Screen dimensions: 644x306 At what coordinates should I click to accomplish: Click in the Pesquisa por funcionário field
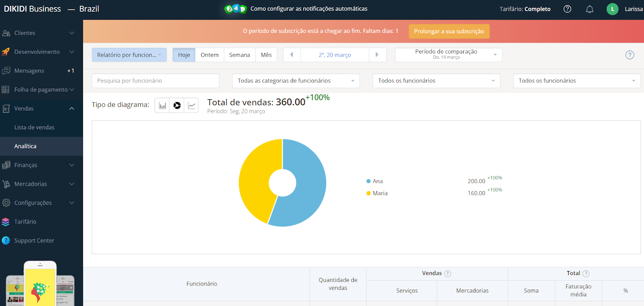click(x=155, y=81)
